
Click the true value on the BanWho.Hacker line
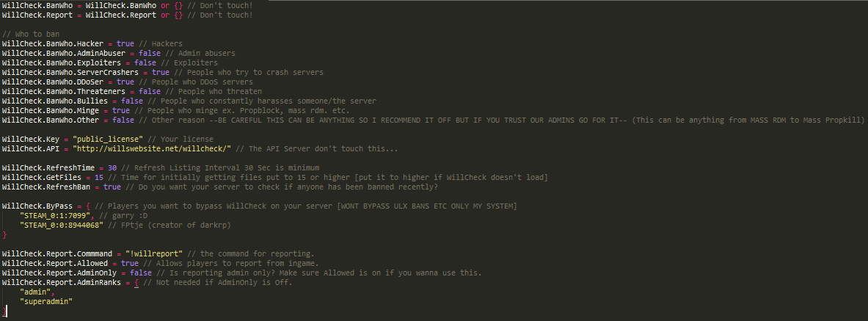(125, 44)
